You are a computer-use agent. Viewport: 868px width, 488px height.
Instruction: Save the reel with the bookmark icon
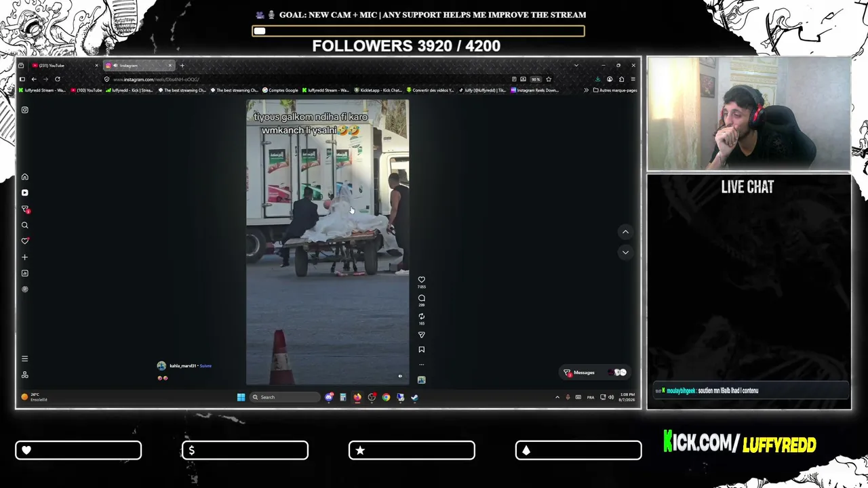click(421, 350)
